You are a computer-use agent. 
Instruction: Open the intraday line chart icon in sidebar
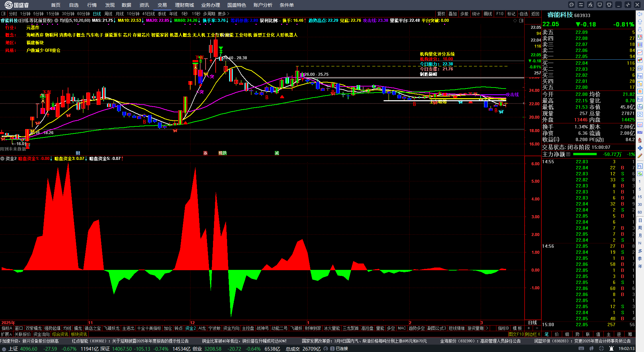[640, 52]
